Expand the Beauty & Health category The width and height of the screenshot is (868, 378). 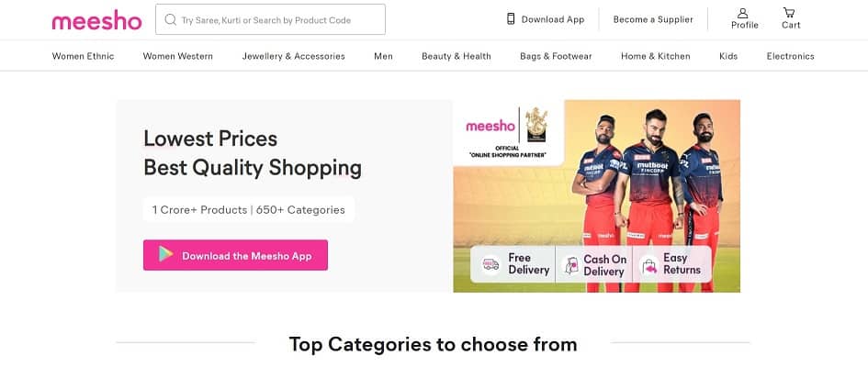click(456, 56)
